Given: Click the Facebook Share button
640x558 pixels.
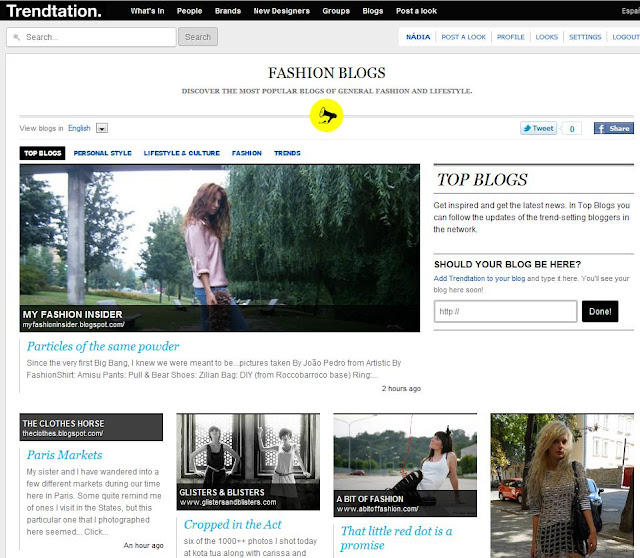Looking at the screenshot, I should point(613,128).
